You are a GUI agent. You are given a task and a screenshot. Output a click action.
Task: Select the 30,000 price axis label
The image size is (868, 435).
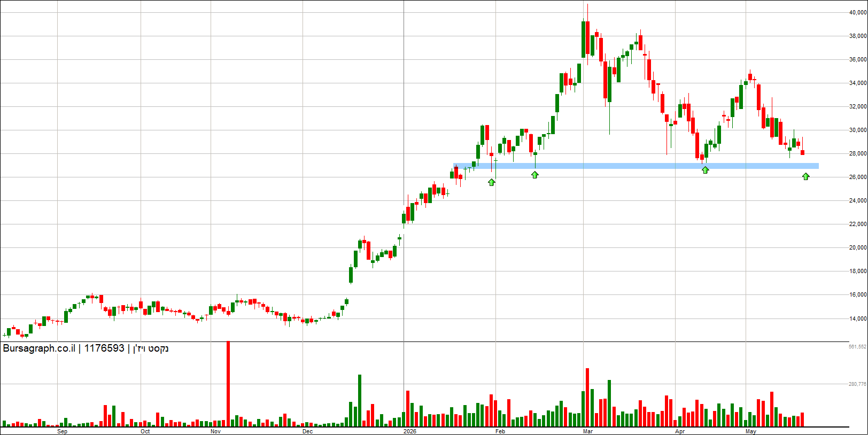pyautogui.click(x=858, y=130)
